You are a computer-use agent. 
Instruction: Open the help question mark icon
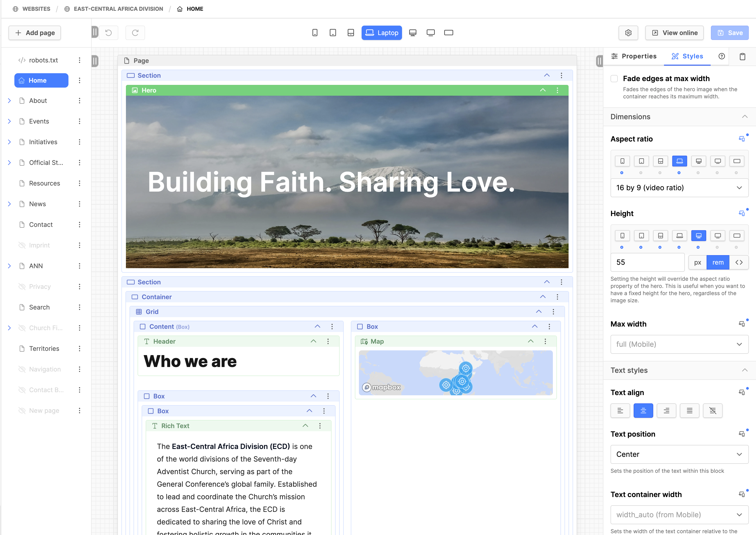pyautogui.click(x=721, y=56)
